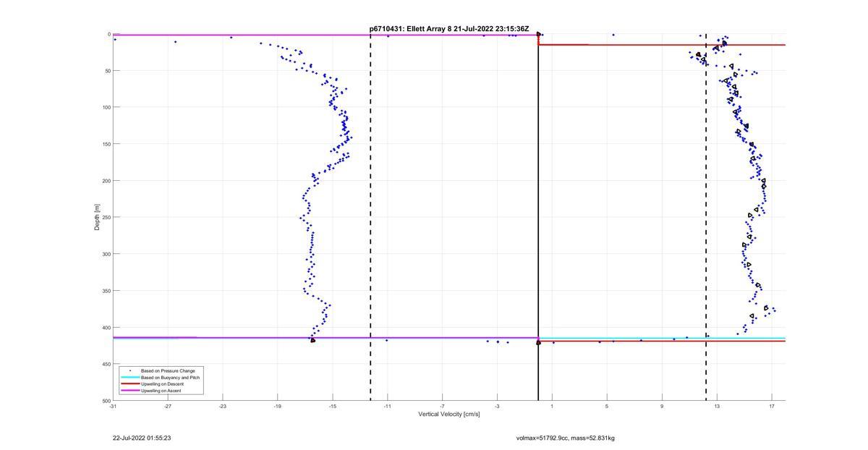The width and height of the screenshot is (868, 450).
Task: Click velocity axis tick label '-27'
Action: tap(168, 407)
